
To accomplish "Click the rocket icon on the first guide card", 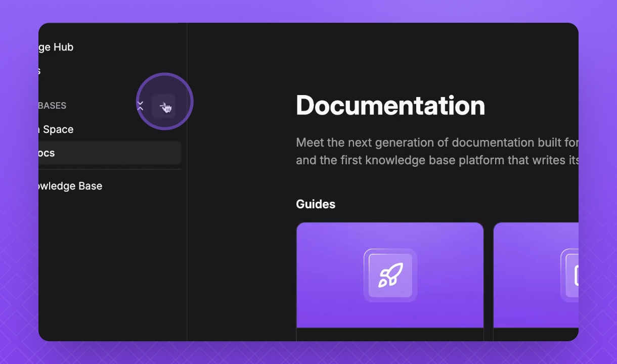I will click(390, 276).
